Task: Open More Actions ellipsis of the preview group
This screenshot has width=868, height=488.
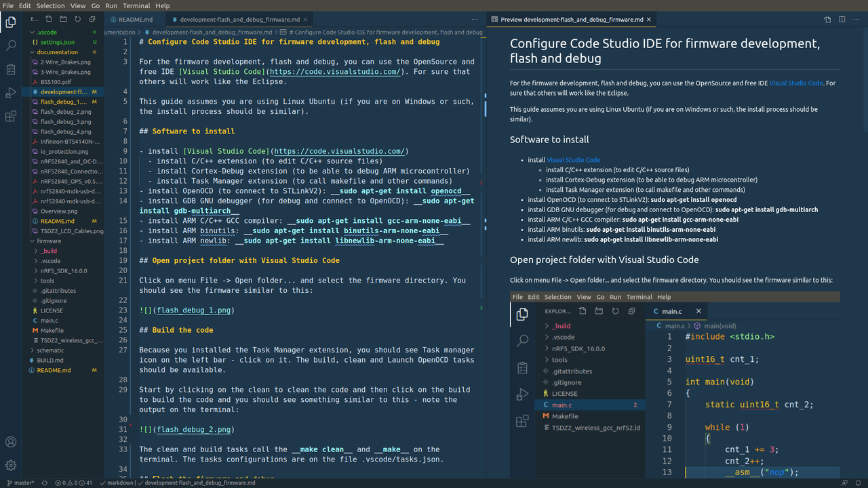Action: click(856, 20)
